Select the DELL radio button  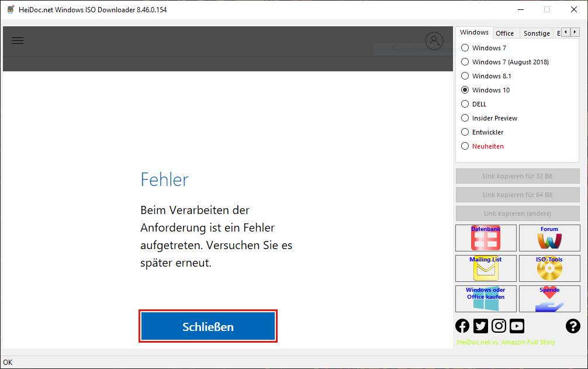tap(473, 104)
